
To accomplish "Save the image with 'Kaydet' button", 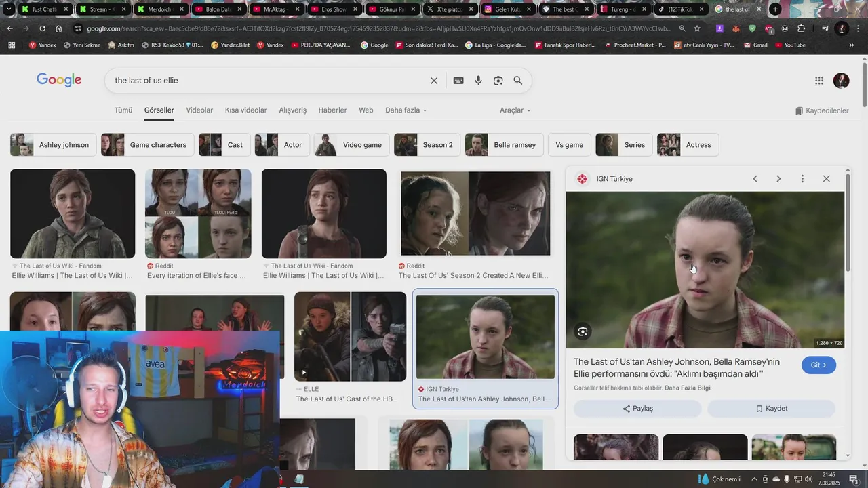I will pos(771,409).
